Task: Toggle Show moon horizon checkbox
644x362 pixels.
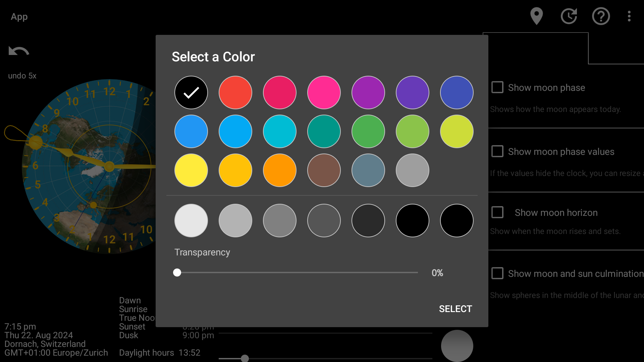Action: 497,212
